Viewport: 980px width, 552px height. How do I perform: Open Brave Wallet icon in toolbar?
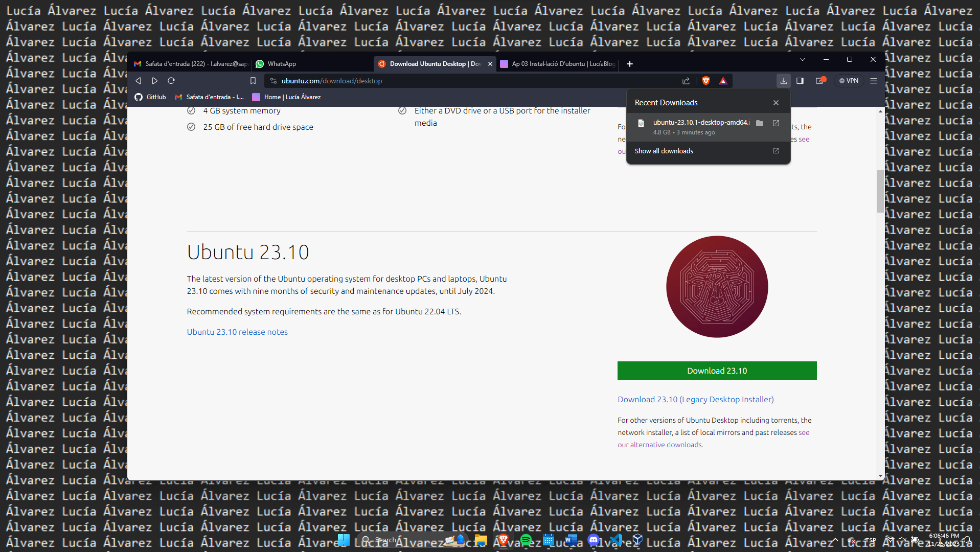pyautogui.click(x=819, y=81)
